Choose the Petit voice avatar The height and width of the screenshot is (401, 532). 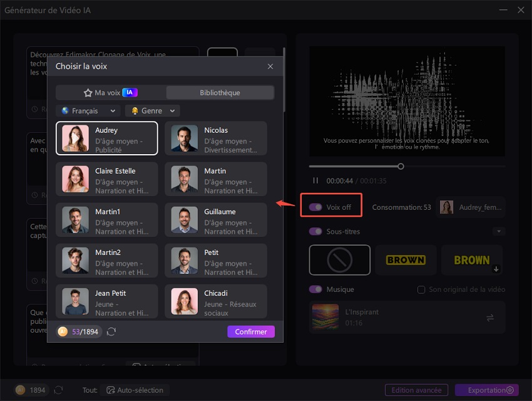point(184,261)
